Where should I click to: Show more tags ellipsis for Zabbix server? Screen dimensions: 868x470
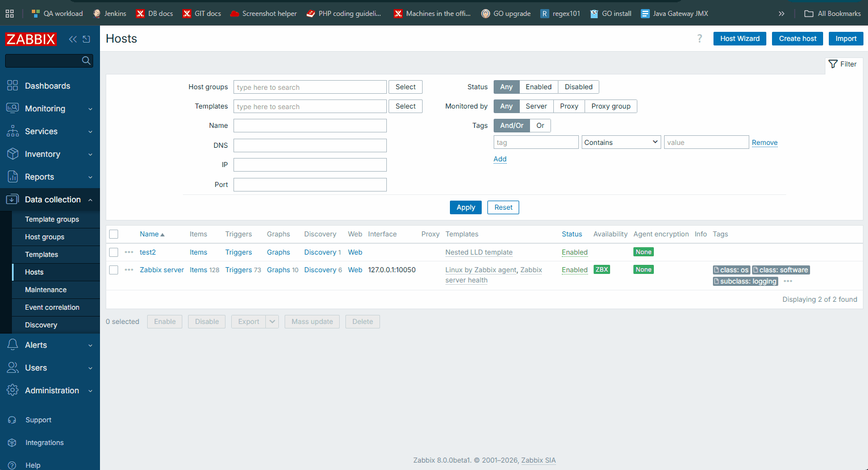(x=788, y=281)
